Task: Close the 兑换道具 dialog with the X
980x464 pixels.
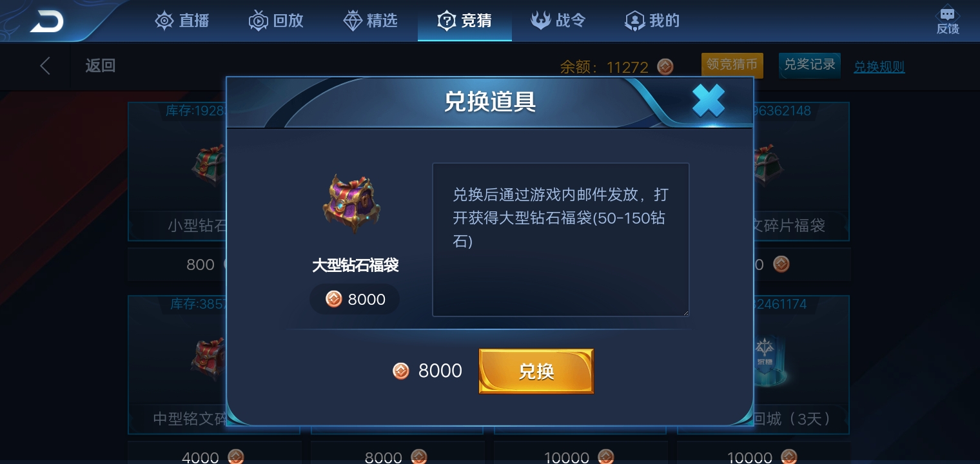Action: click(x=709, y=101)
